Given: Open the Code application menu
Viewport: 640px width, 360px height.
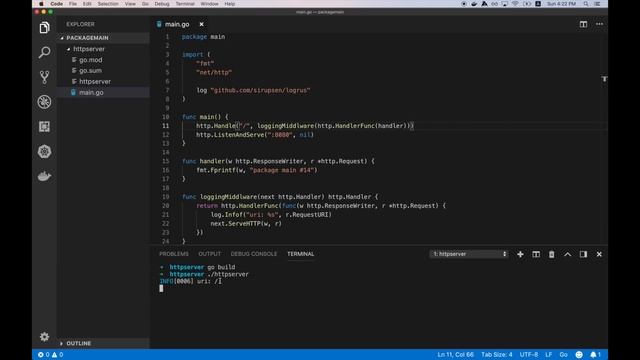Looking at the screenshot, I should [56, 4].
